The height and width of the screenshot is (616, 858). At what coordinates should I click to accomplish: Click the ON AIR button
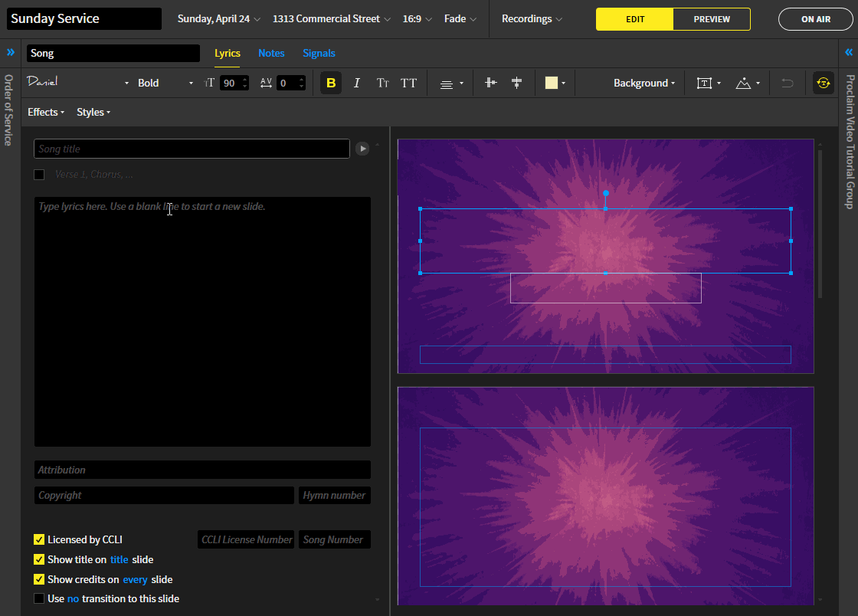coord(816,19)
